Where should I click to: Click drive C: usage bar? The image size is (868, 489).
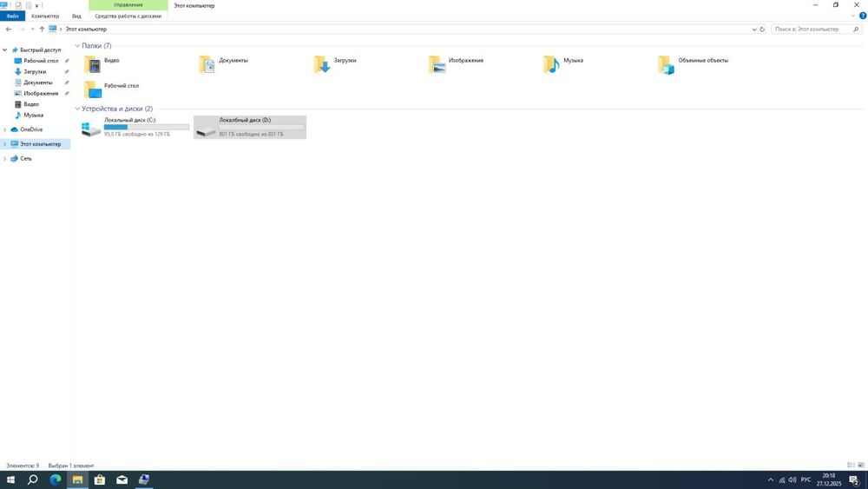click(x=147, y=127)
